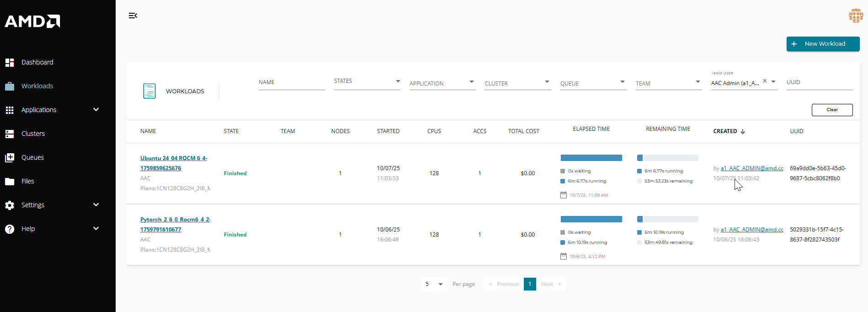Click the Settings gear icon
This screenshot has height=312, width=868.
pos(10,205)
